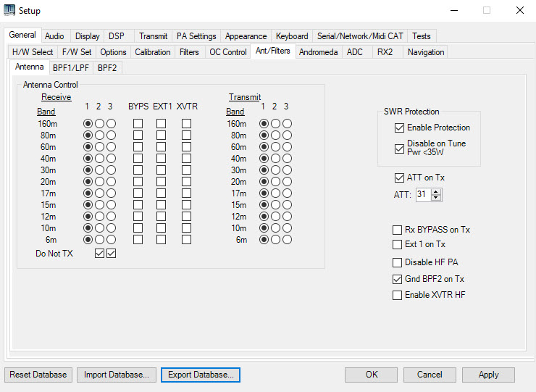Viewport: 536px width, 392px height.
Task: Increase ATT value with up arrow
Action: (x=436, y=192)
